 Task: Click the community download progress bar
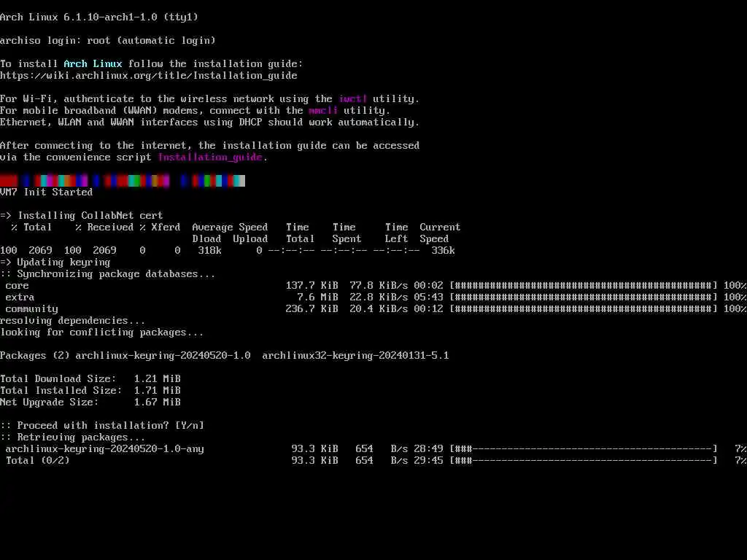584,309
